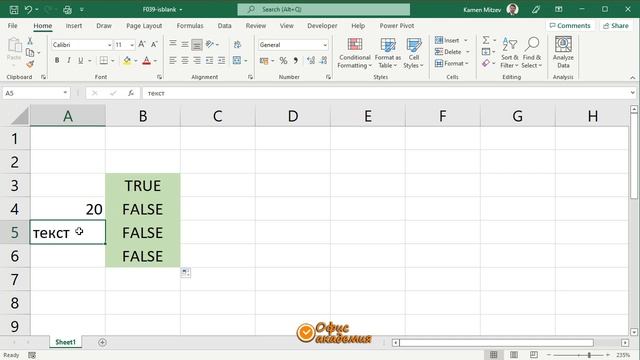Toggle Wrap Text
Screen dimensions: 640x360
point(238,44)
